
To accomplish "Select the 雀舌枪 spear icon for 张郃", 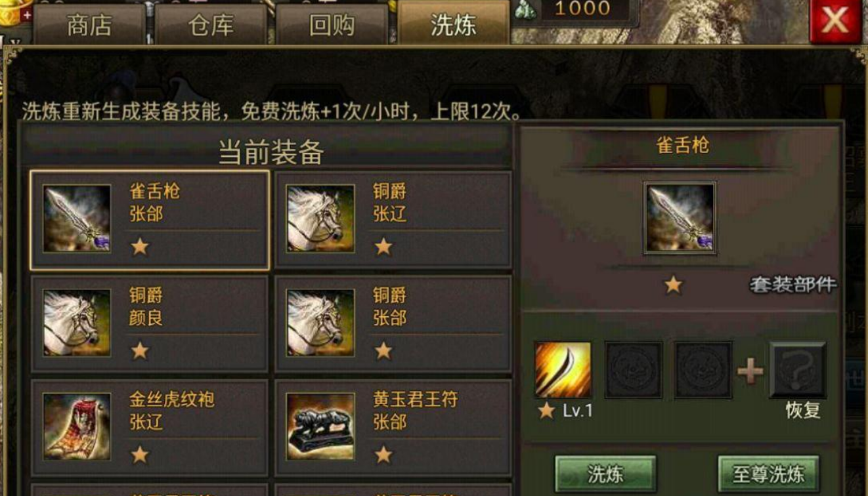I will pyautogui.click(x=77, y=218).
